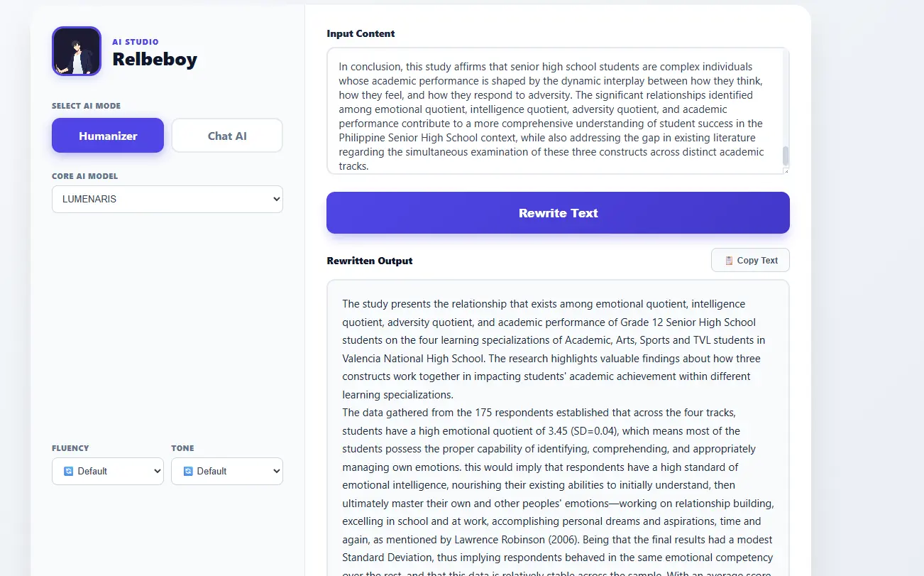Click inside the Rewritten Output text box

click(x=558, y=428)
